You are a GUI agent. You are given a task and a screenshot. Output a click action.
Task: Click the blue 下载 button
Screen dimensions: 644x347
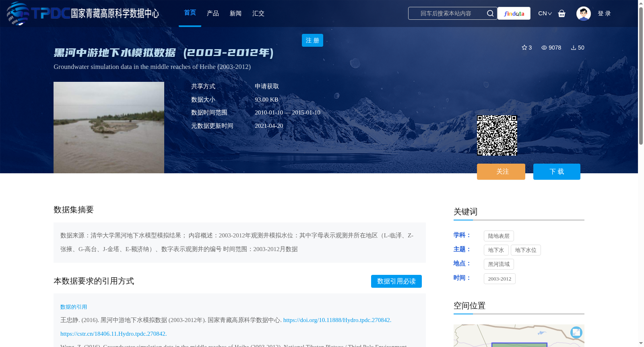557,172
